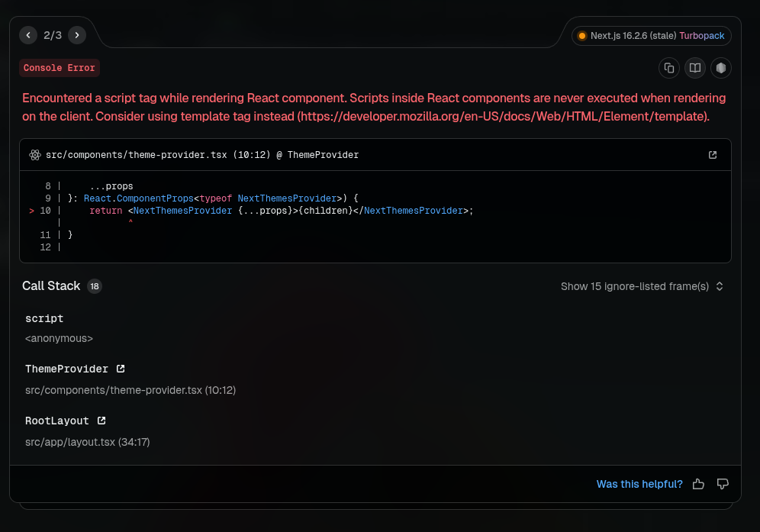Open RootLayout frame in editor icon
The width and height of the screenshot is (760, 532).
[x=101, y=421]
